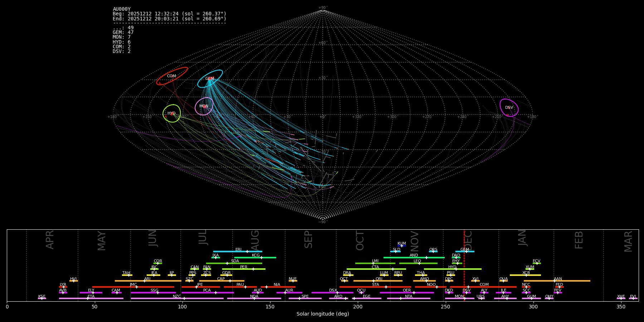Click the Solar longitude axis label
The height and width of the screenshot is (322, 644).
pyautogui.click(x=323, y=314)
